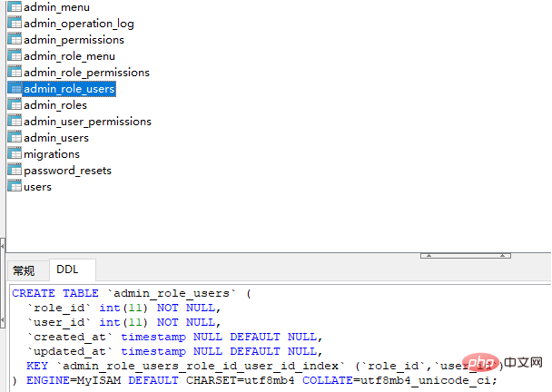The width and height of the screenshot is (552, 392).
Task: Open the DDL tab
Action: click(x=68, y=269)
